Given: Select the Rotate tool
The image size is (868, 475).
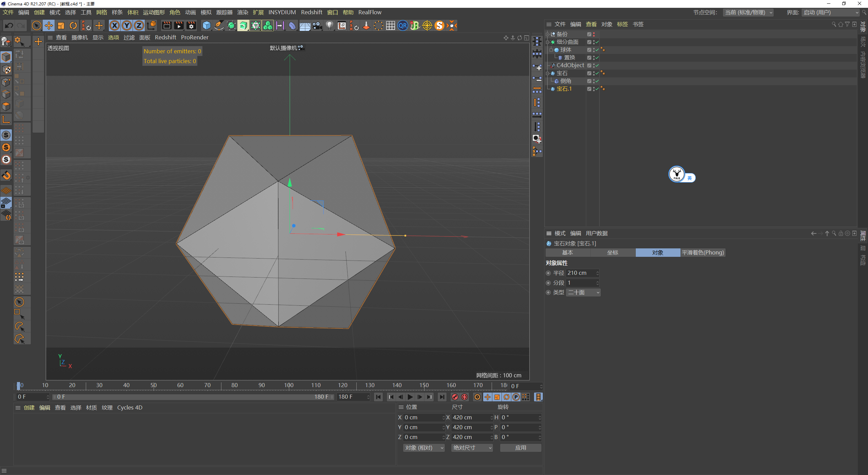Looking at the screenshot, I should click(73, 25).
